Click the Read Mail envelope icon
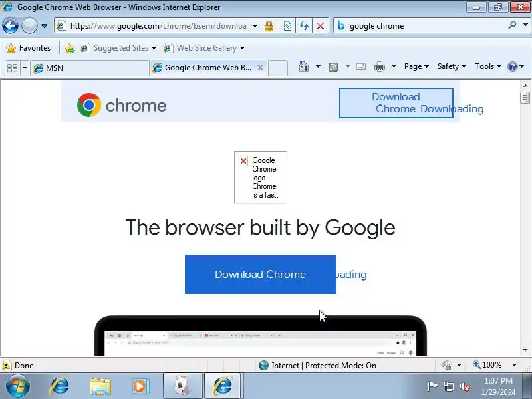Viewport: 532px width, 399px height. click(x=361, y=66)
